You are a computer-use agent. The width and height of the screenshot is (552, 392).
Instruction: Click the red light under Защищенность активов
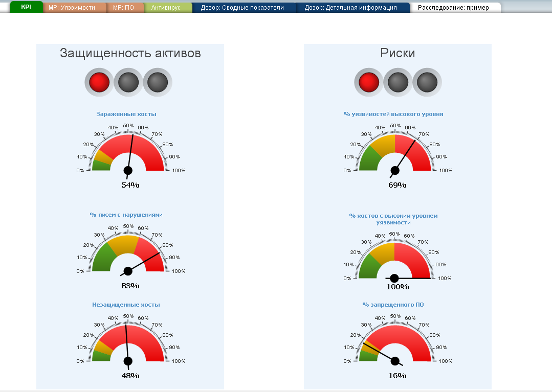99,82
